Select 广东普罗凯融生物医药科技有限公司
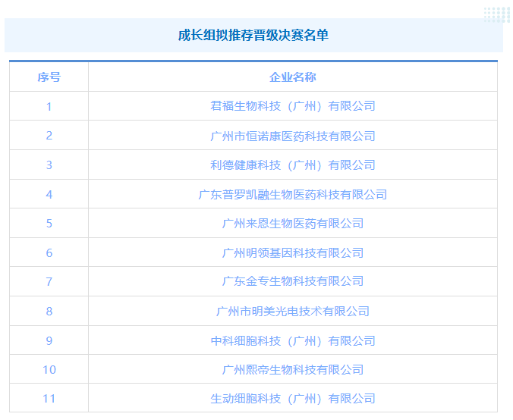Viewport: 513px width, 420px height. click(292, 194)
